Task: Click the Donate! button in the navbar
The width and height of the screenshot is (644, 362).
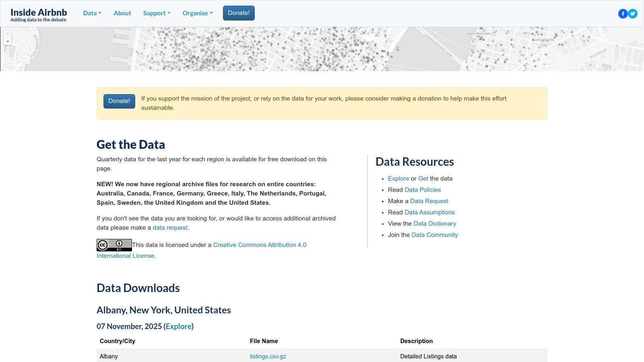Action: (x=239, y=13)
